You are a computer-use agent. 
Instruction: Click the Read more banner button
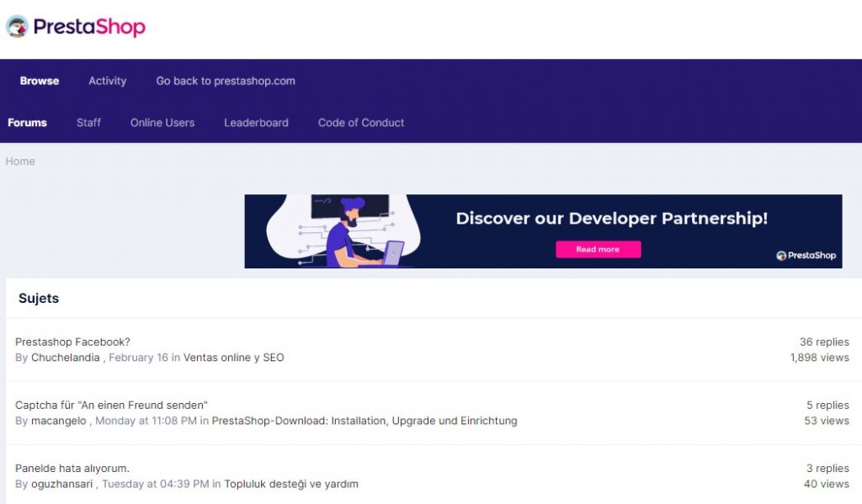[599, 249]
